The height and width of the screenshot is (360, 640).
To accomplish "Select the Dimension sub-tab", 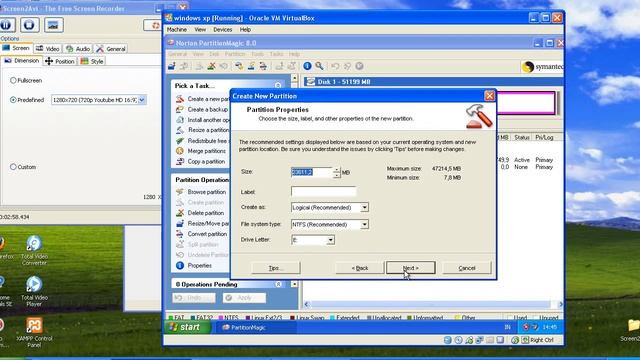I will pos(22,61).
